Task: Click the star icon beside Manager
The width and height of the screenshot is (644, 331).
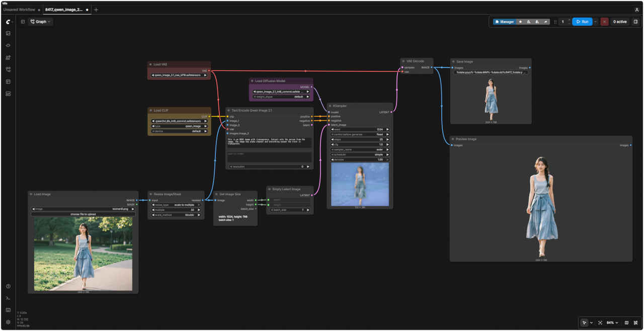Action: point(520,22)
